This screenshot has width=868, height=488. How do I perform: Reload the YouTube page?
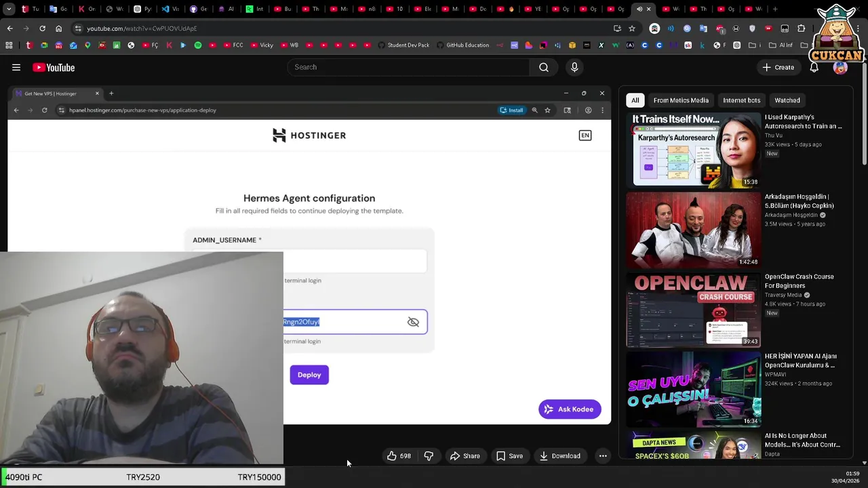pos(42,28)
